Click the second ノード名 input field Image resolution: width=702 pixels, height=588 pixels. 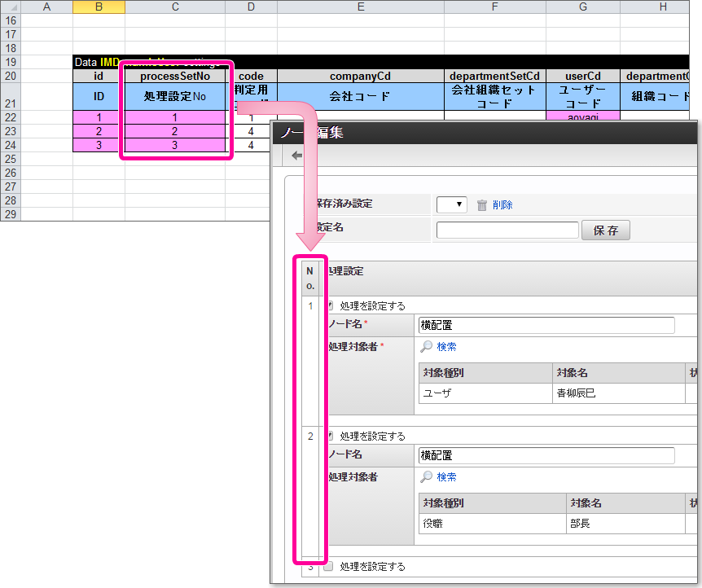(x=546, y=456)
